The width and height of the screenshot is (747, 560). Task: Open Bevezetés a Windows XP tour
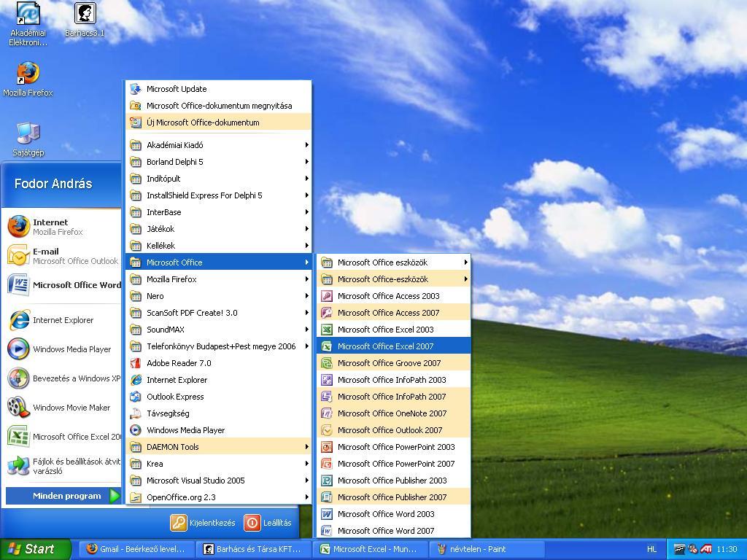(63, 378)
